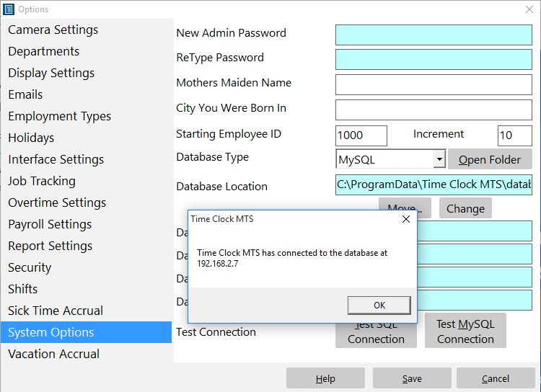This screenshot has width=541, height=392.
Task: Click the Open Folder button
Action: coord(490,160)
